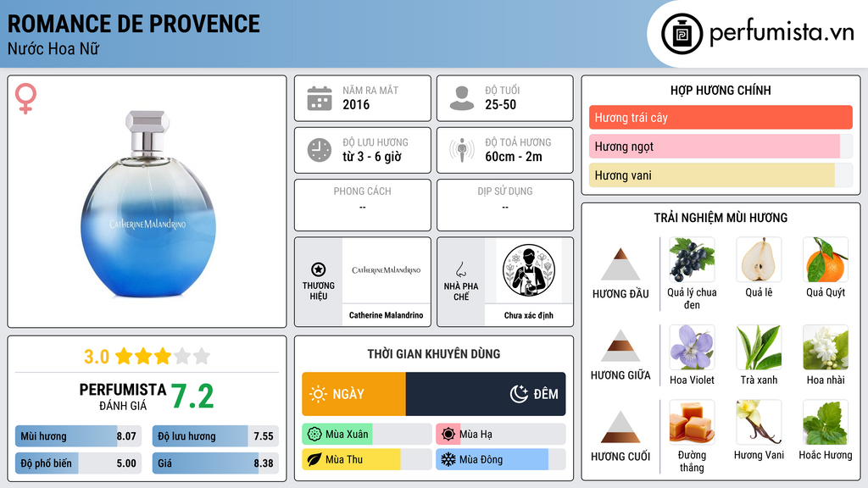Click the person icon beside Độ tuổi
The height and width of the screenshot is (488, 868).
462,98
